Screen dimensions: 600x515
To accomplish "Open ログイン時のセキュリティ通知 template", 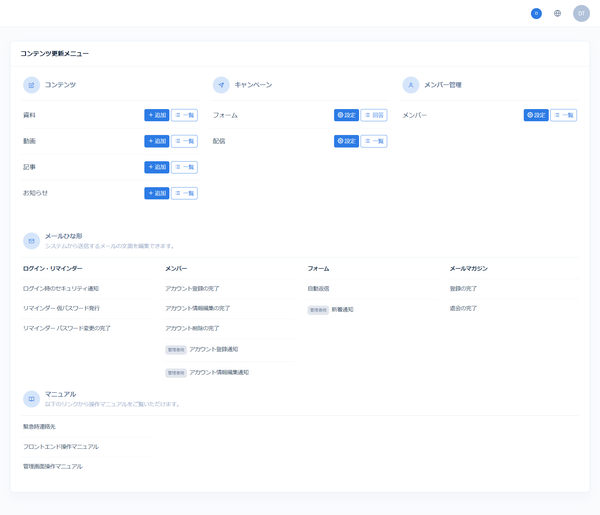I will point(61,288).
